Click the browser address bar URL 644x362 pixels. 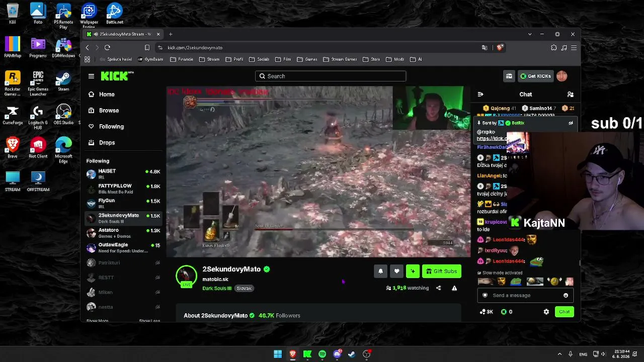[195, 47]
